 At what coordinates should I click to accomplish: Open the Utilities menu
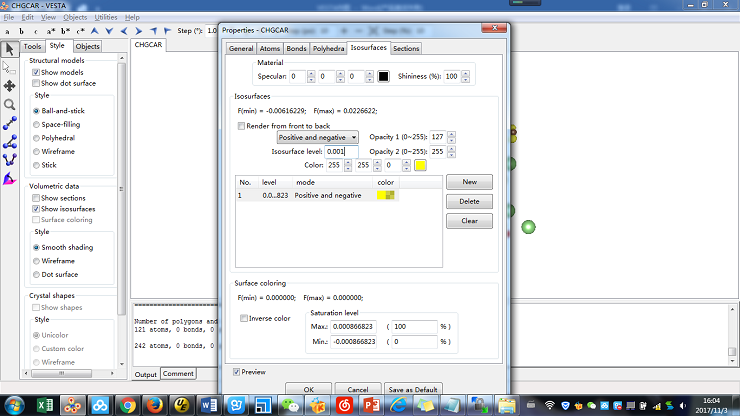pos(105,18)
